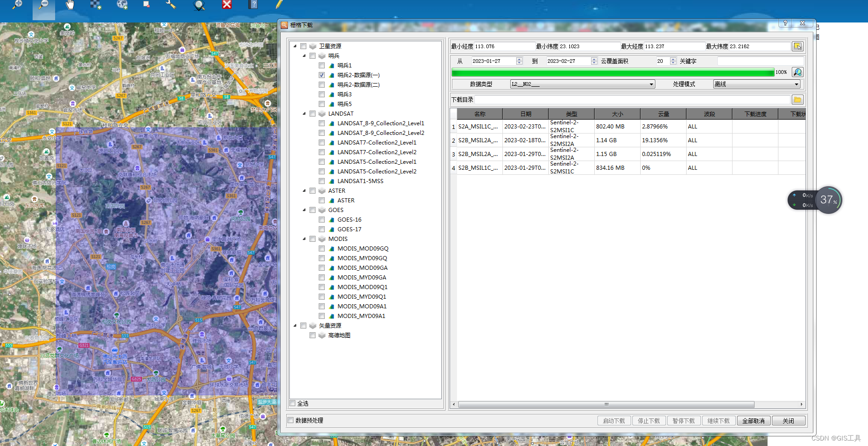
Task: Click the add globe layer icon
Action: click(x=122, y=5)
